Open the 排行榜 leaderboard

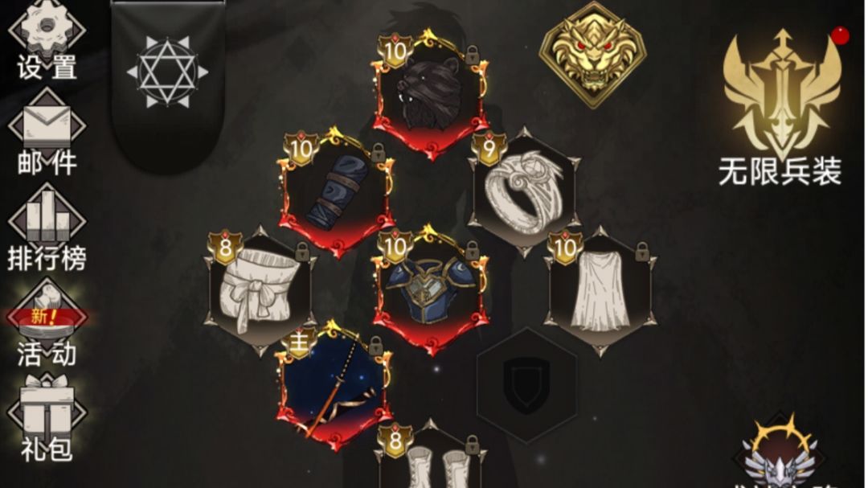click(47, 228)
